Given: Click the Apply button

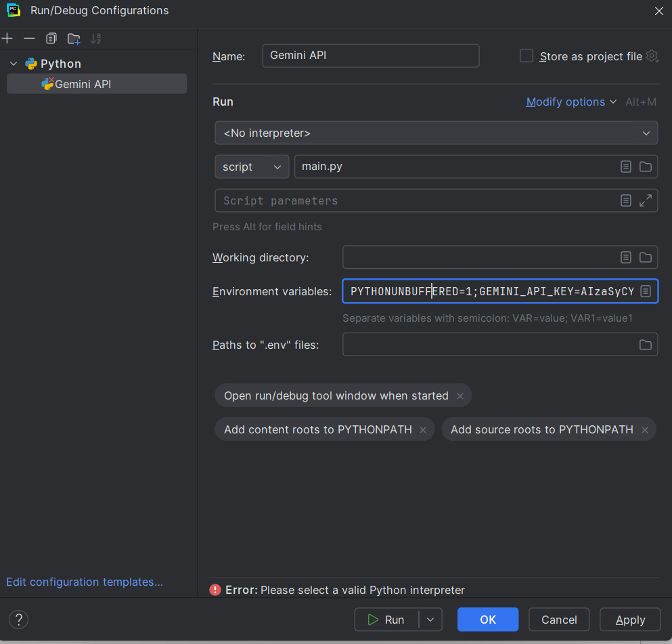Looking at the screenshot, I should click(x=630, y=620).
